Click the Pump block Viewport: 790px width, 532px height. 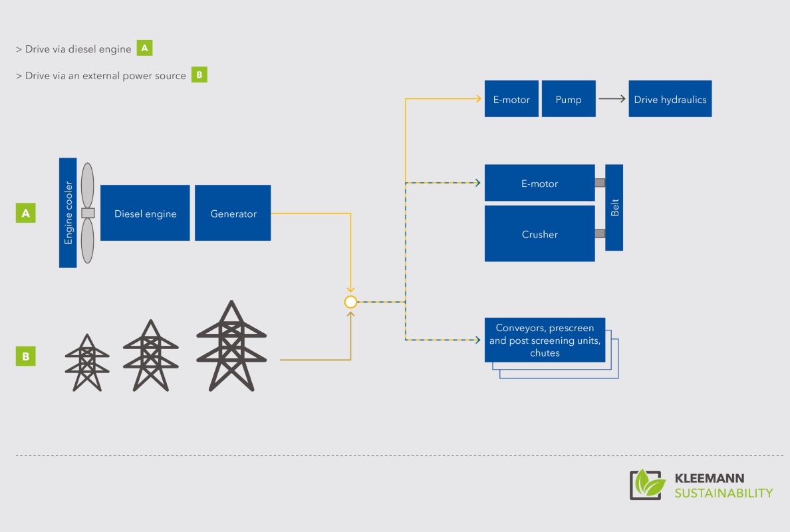(x=569, y=98)
